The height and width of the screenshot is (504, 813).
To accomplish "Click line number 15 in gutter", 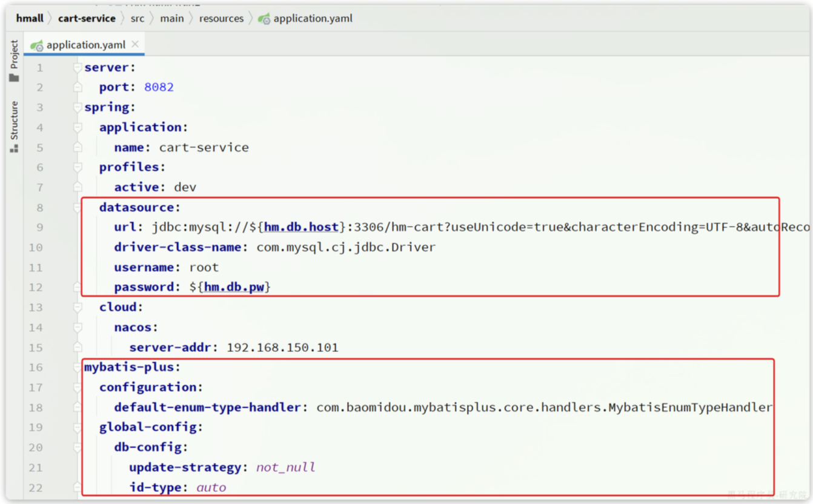I will tap(36, 348).
